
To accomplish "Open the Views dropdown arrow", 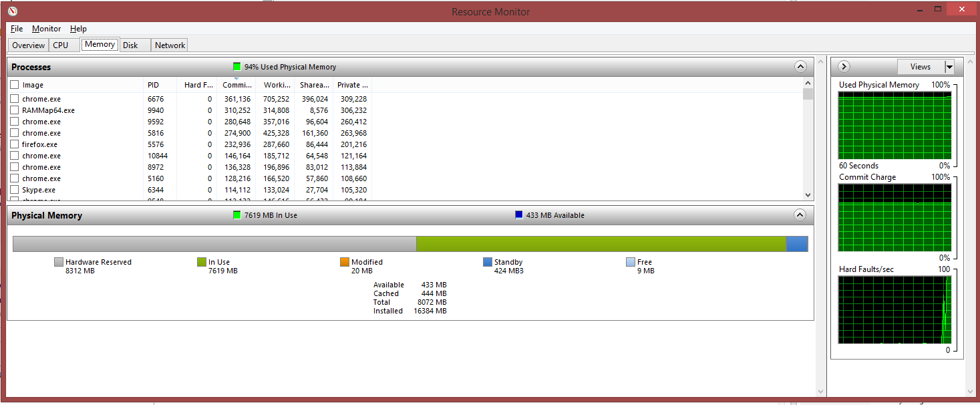I will pyautogui.click(x=949, y=67).
